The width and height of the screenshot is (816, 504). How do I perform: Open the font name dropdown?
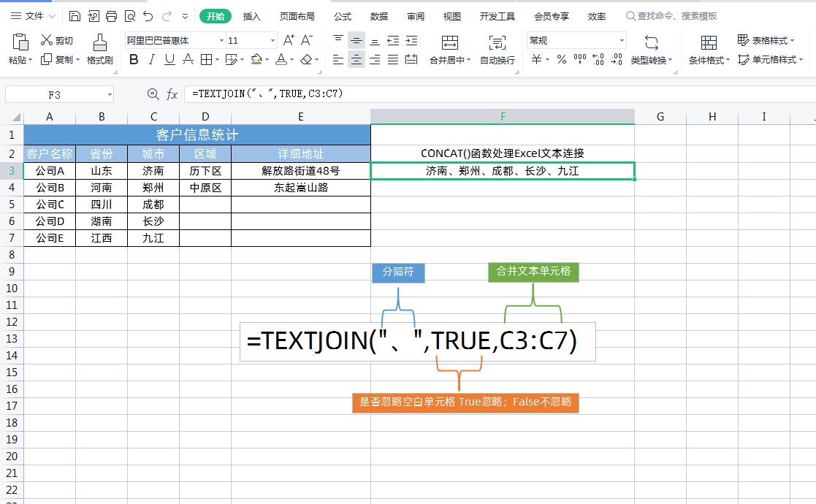(x=221, y=41)
